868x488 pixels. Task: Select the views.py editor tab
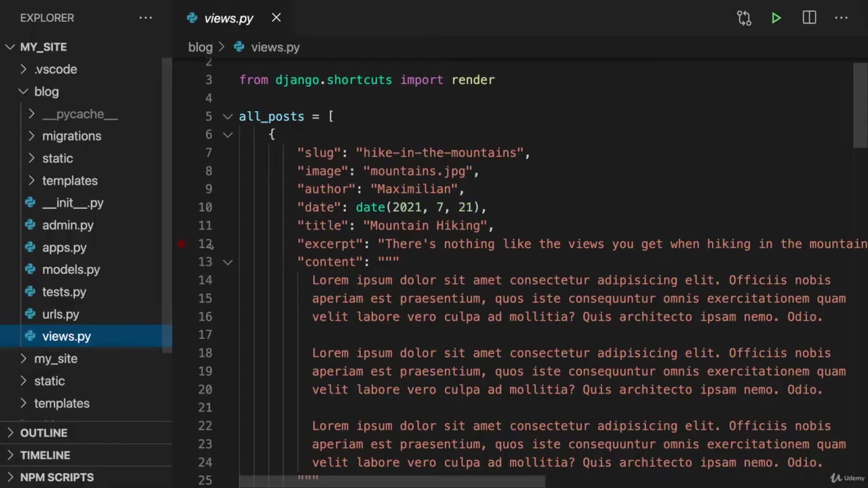pos(228,18)
